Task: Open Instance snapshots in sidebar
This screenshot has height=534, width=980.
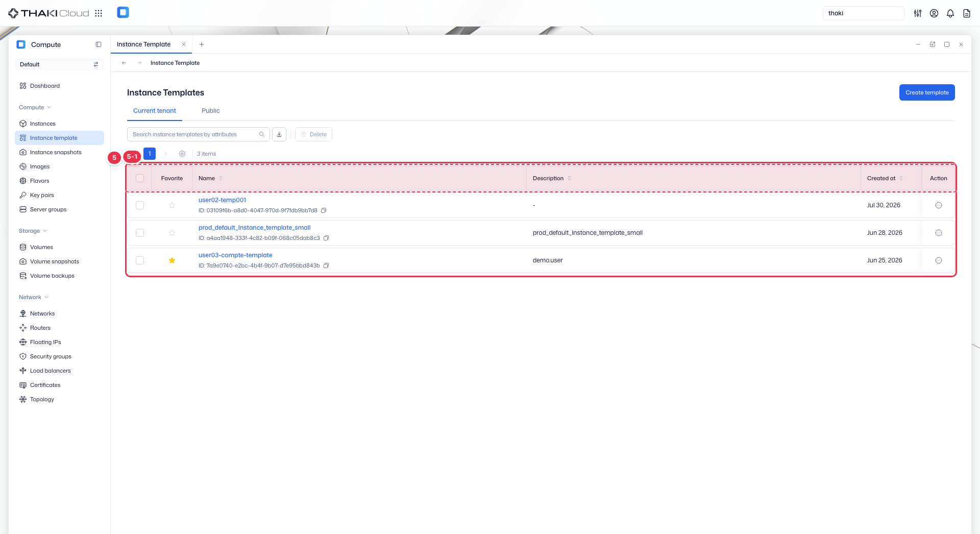Action: pyautogui.click(x=59, y=152)
